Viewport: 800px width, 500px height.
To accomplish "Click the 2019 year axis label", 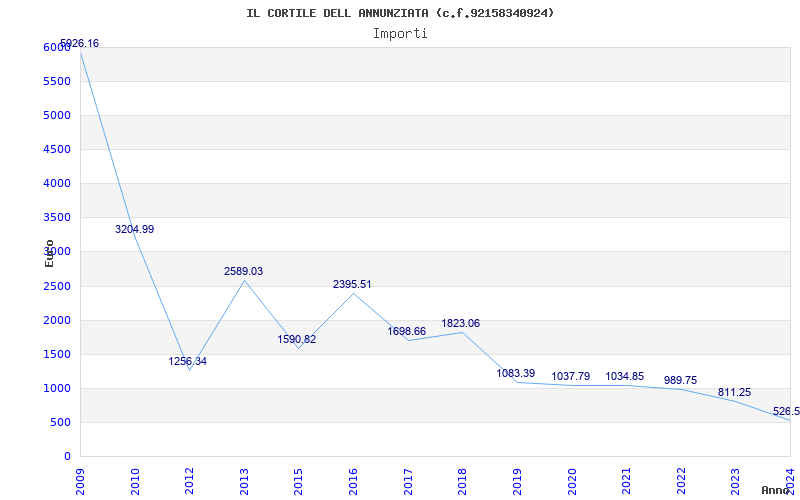I will (517, 481).
